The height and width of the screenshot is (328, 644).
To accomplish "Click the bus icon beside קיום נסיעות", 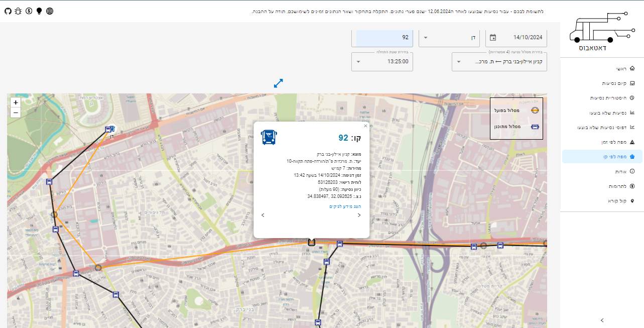I will [x=632, y=83].
